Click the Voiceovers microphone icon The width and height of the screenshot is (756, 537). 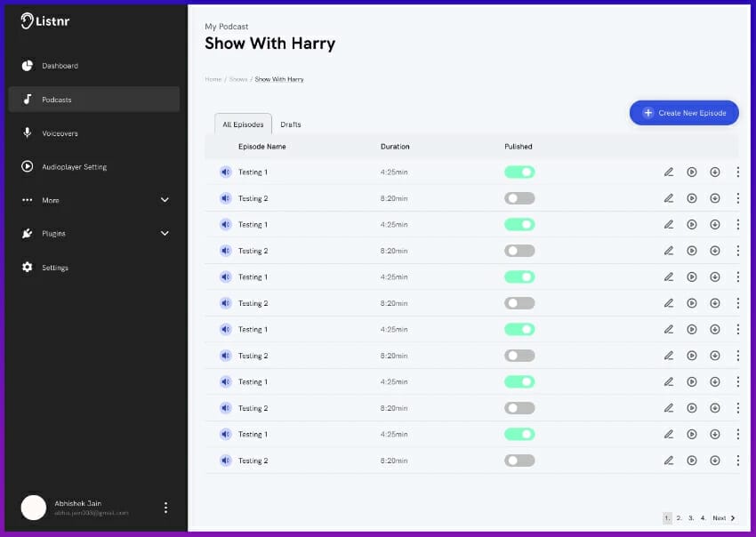[x=28, y=133]
